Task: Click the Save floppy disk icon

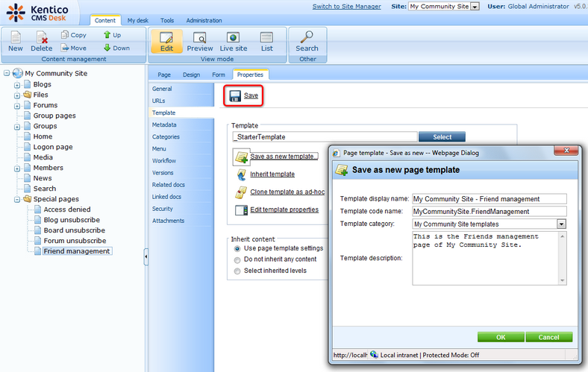Action: pos(235,96)
